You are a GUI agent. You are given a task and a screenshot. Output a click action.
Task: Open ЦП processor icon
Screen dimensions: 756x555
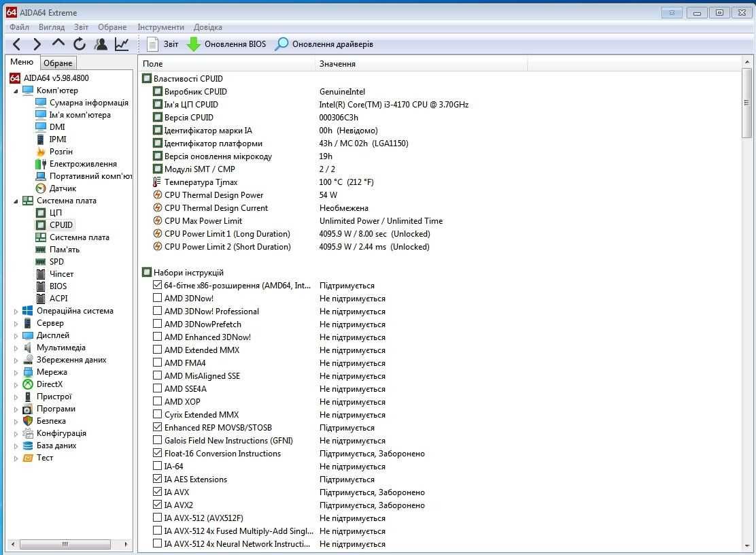click(x=41, y=213)
